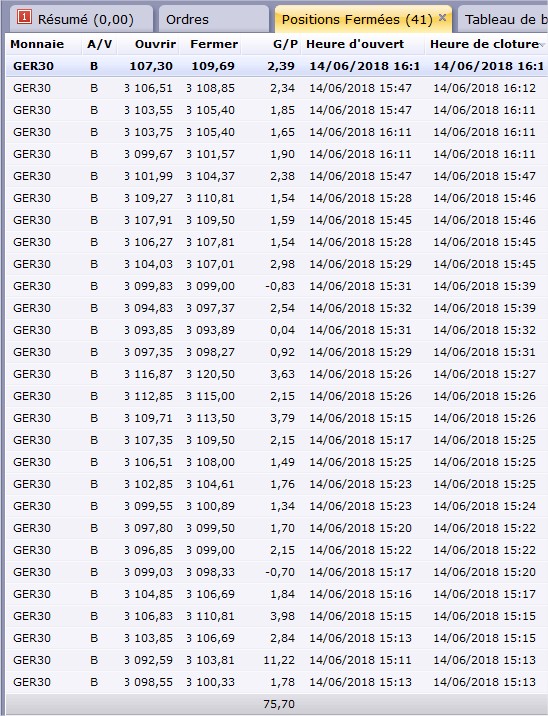Select the highlighted GER30 row with G/P 2,39
The height and width of the screenshot is (716, 548).
pyautogui.click(x=277, y=66)
